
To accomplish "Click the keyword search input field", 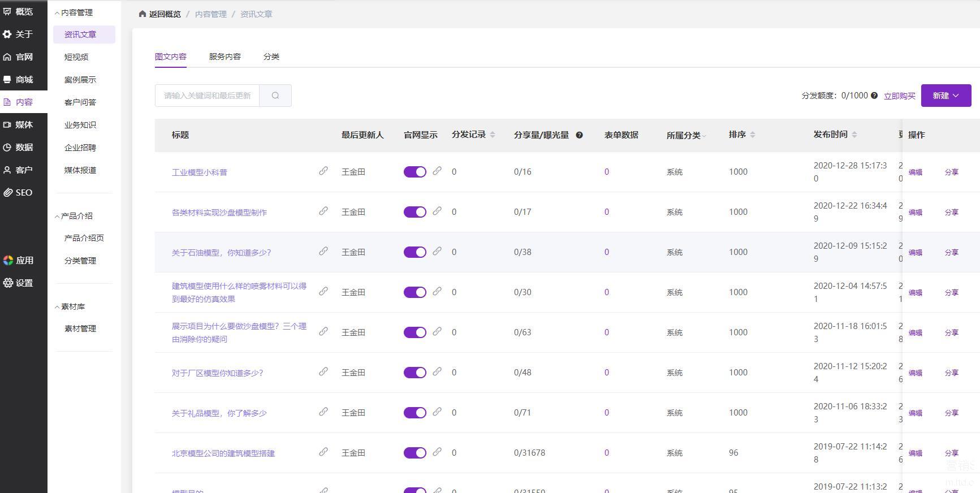I will point(207,96).
